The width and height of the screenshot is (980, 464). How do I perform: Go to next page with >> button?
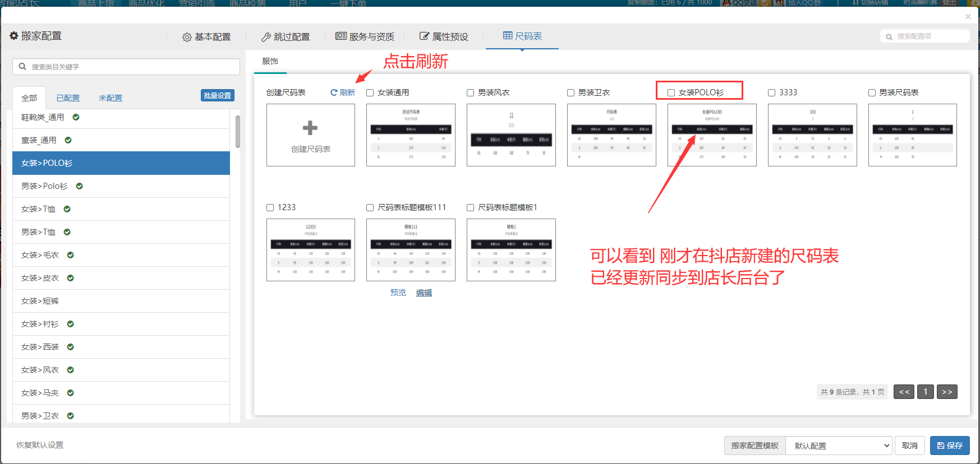tap(947, 392)
